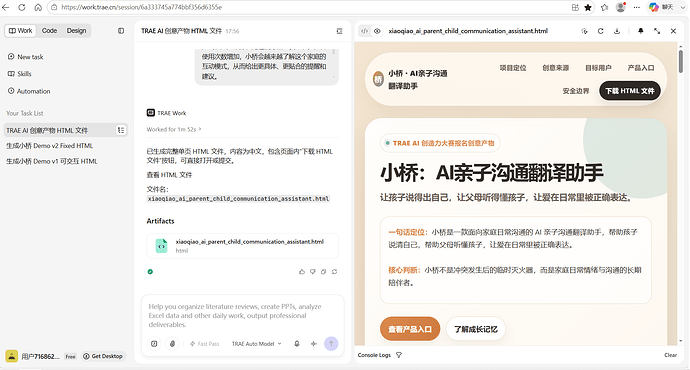Click the orange 查看产品入口 button

click(x=410, y=329)
